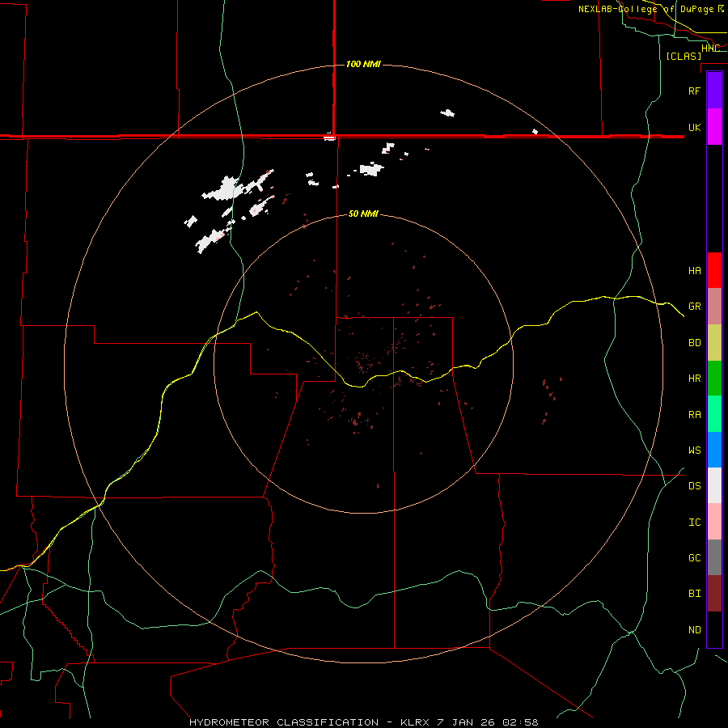
Task: Click the magenta UK legend color block
Action: pos(714,127)
